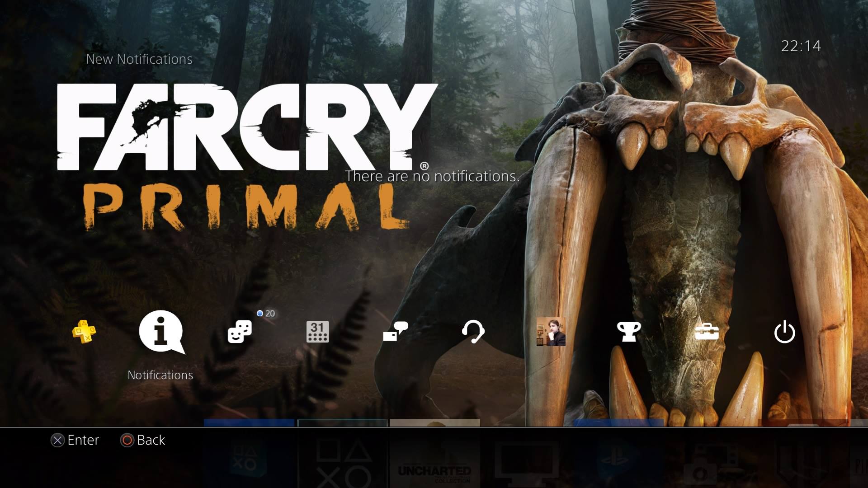Click the 'Notifications' label under icon
The image size is (868, 488).
[x=160, y=375]
